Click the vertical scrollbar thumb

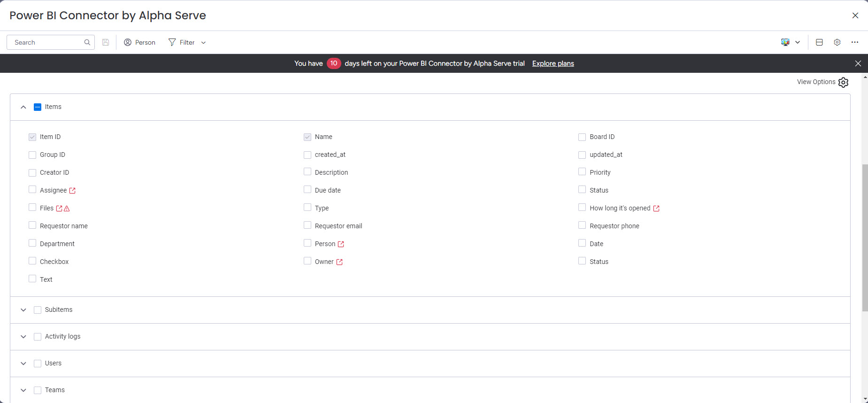point(865,238)
